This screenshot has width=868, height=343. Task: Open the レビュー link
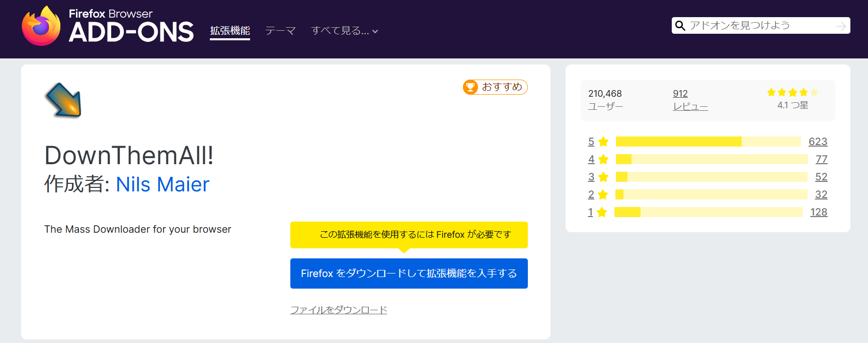(x=690, y=107)
